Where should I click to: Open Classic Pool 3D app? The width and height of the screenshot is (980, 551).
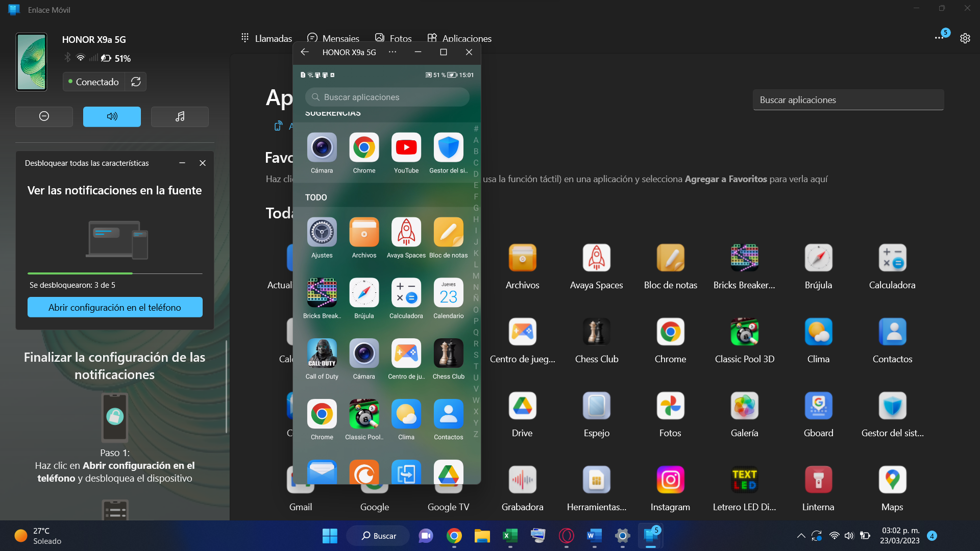coord(744,332)
